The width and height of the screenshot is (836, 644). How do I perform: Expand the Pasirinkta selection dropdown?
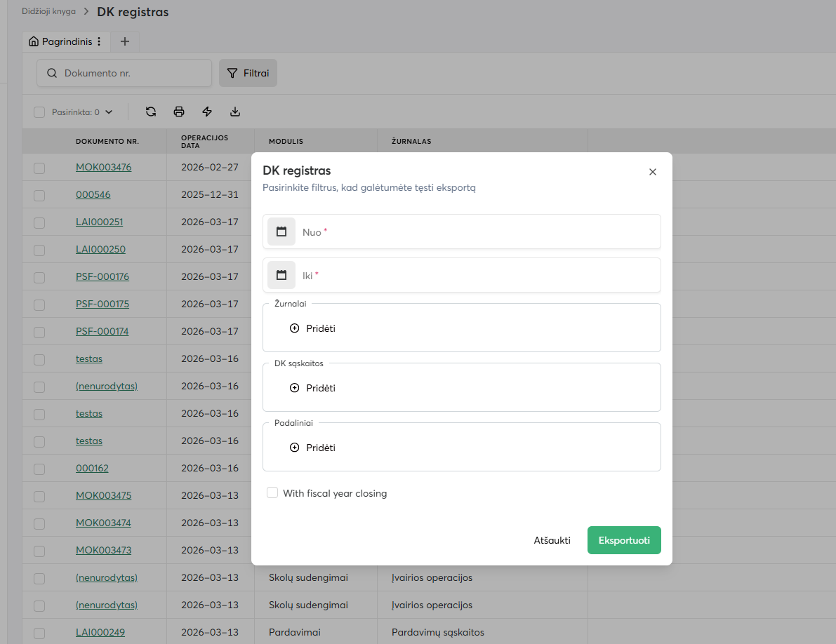[x=109, y=112]
